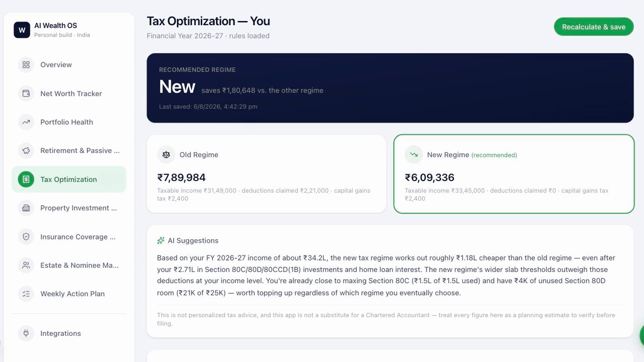Click the Last saved timestamp text
The height and width of the screenshot is (362, 644).
click(208, 107)
